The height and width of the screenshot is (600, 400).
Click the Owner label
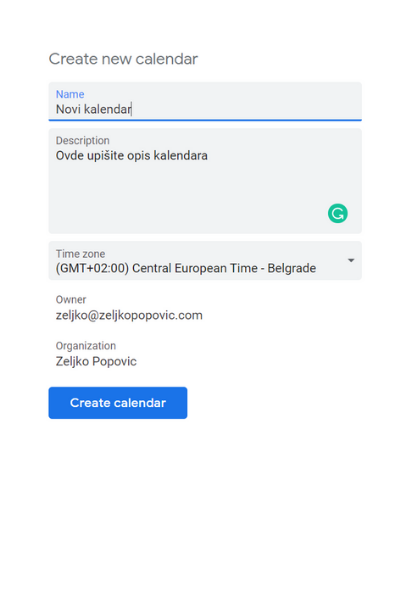(71, 300)
